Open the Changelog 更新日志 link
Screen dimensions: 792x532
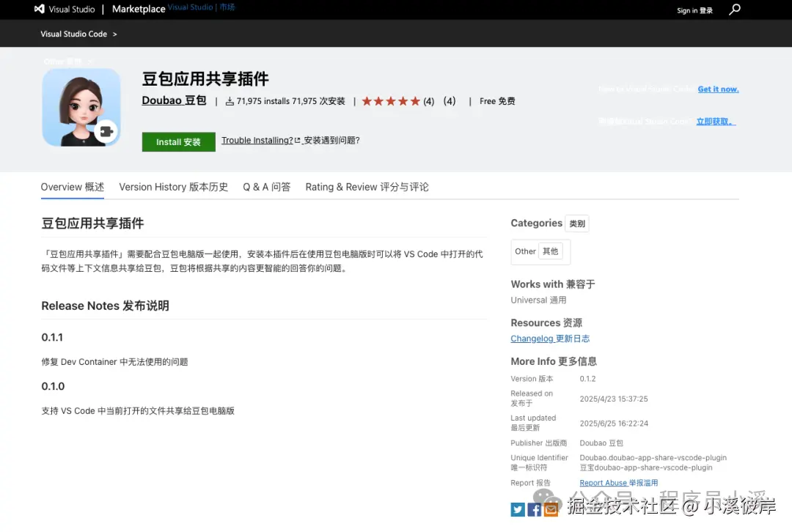pos(550,339)
